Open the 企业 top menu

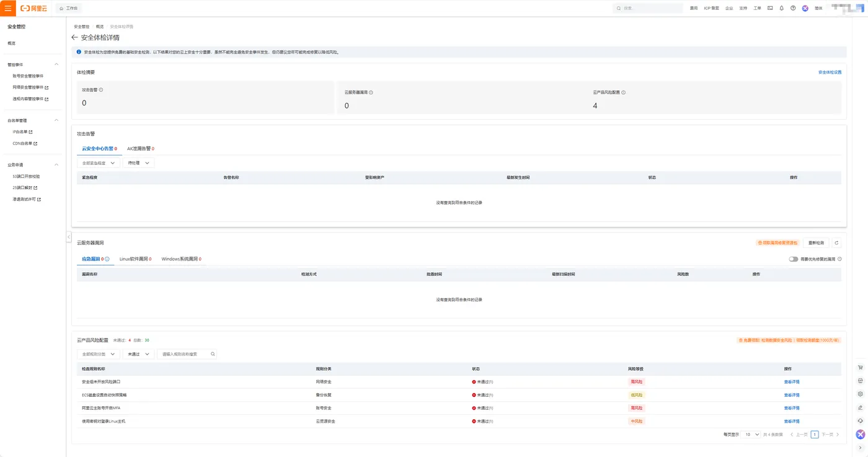pyautogui.click(x=729, y=8)
